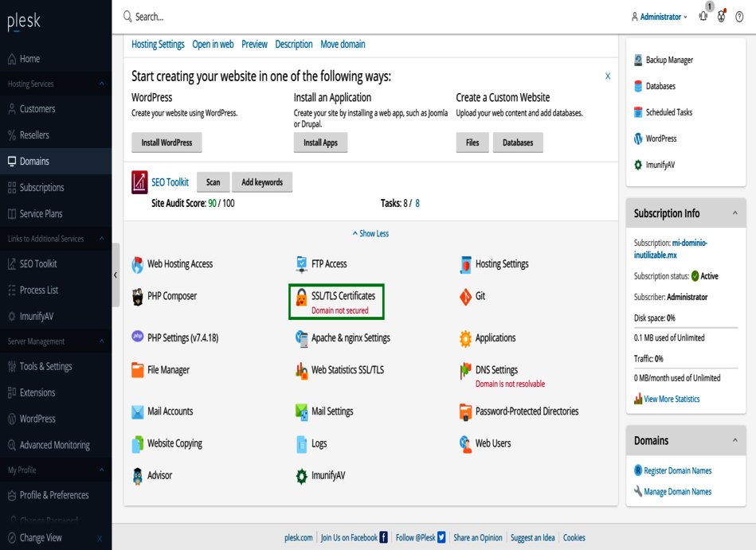Image resolution: width=756 pixels, height=550 pixels.
Task: Collapse the Subscription Info panel
Action: click(734, 213)
